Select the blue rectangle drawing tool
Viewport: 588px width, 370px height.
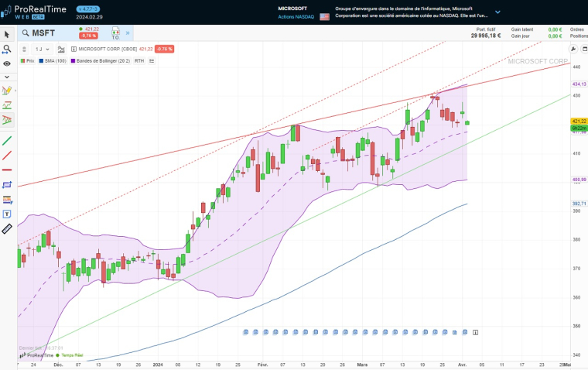click(7, 185)
